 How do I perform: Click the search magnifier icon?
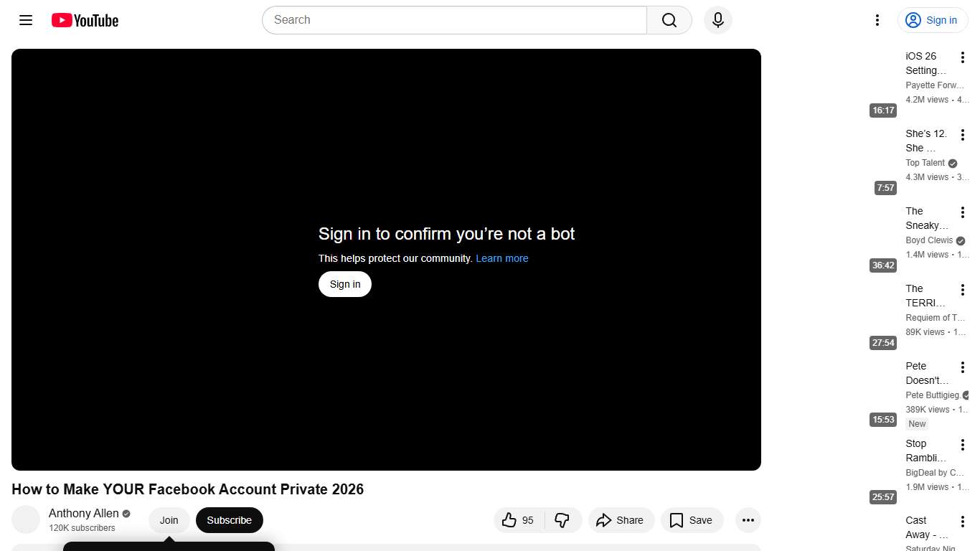669,20
